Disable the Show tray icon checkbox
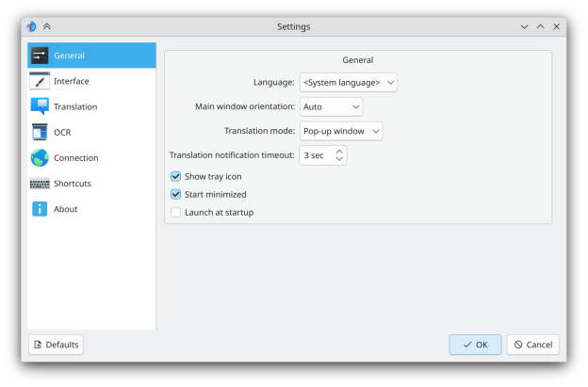 pos(175,176)
